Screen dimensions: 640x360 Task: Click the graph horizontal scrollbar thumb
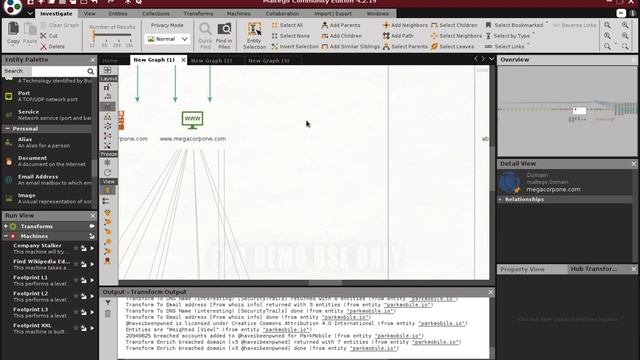(x=325, y=282)
